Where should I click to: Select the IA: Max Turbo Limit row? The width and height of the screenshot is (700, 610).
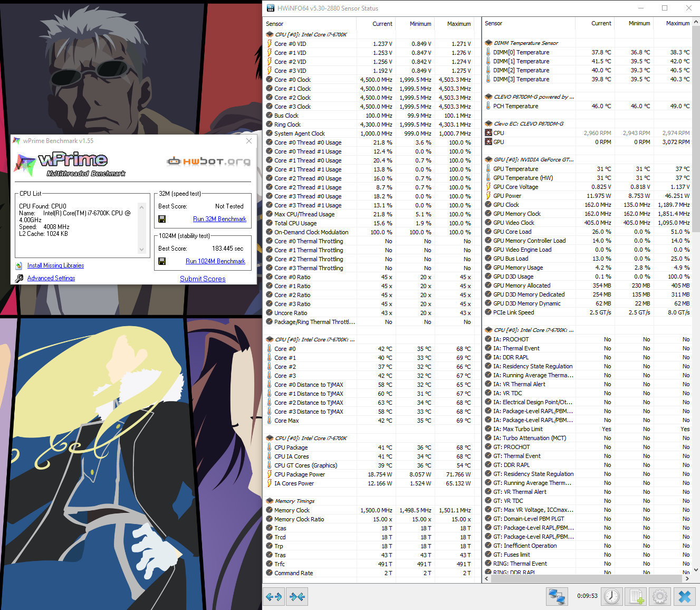[587, 429]
